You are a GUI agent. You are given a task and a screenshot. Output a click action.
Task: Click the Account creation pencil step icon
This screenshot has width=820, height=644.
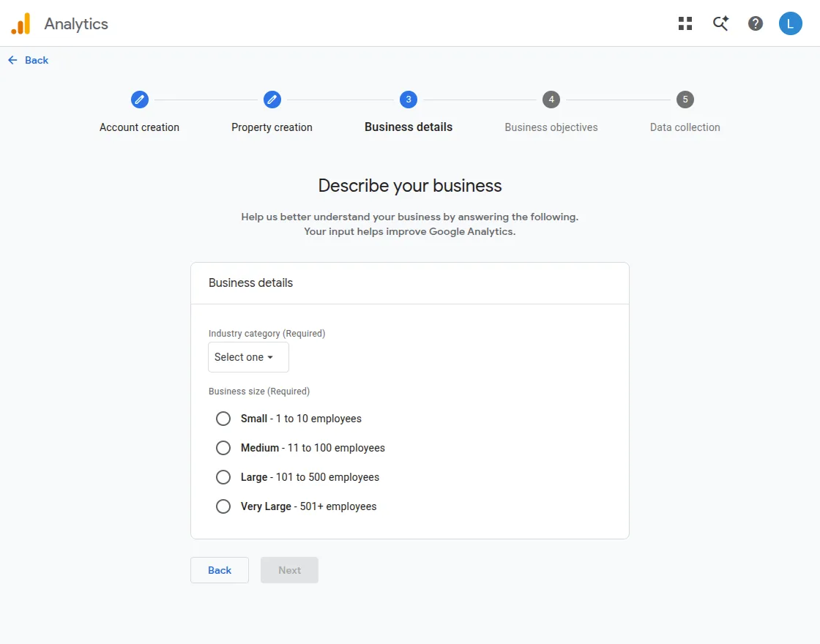pos(140,100)
